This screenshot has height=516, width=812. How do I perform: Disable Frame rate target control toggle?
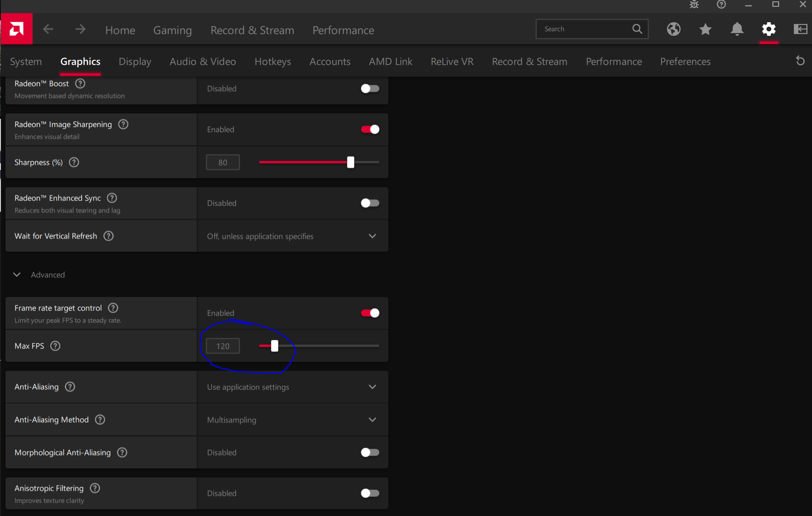[x=370, y=313]
